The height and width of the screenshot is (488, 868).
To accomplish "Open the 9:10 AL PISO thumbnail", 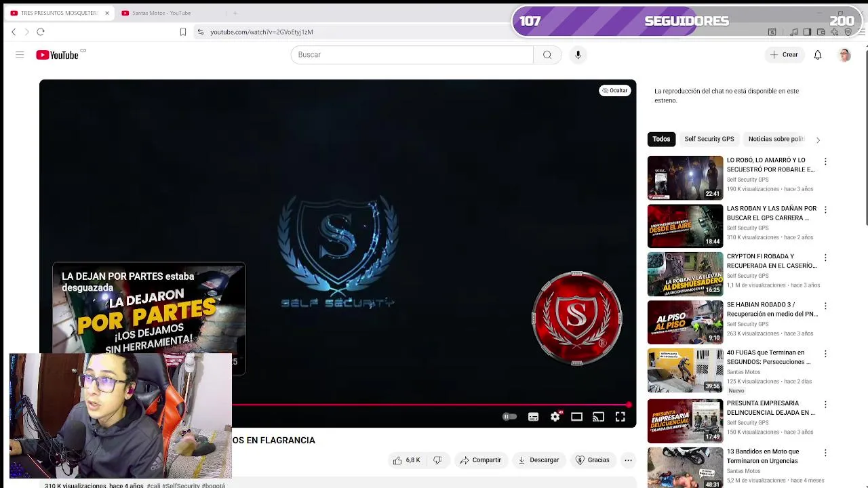I will tap(685, 322).
